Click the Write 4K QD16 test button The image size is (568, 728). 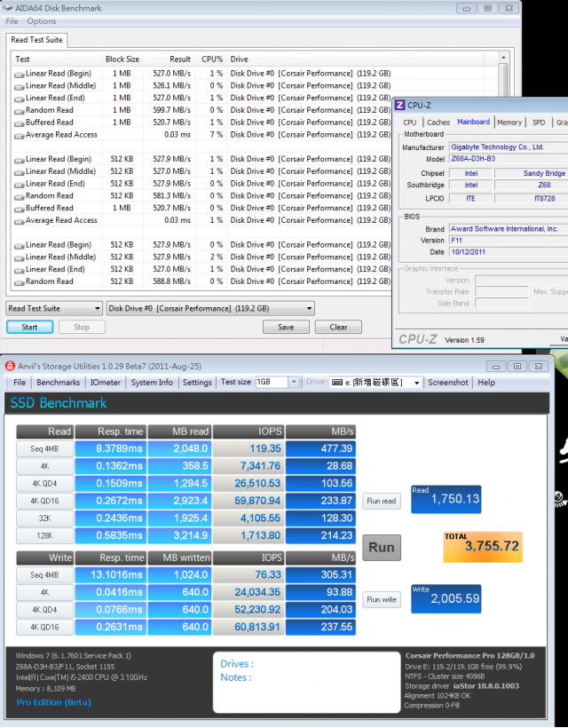[x=44, y=628]
